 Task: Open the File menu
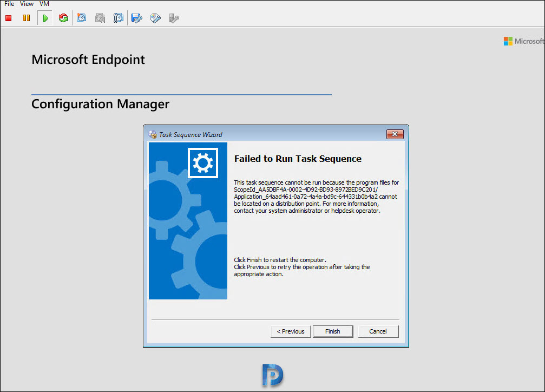pyautogui.click(x=9, y=4)
